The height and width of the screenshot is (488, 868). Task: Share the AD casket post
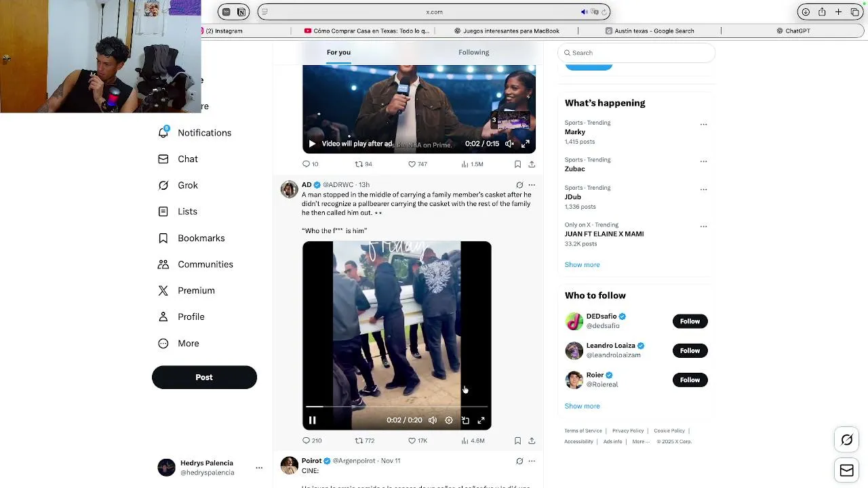pyautogui.click(x=532, y=441)
